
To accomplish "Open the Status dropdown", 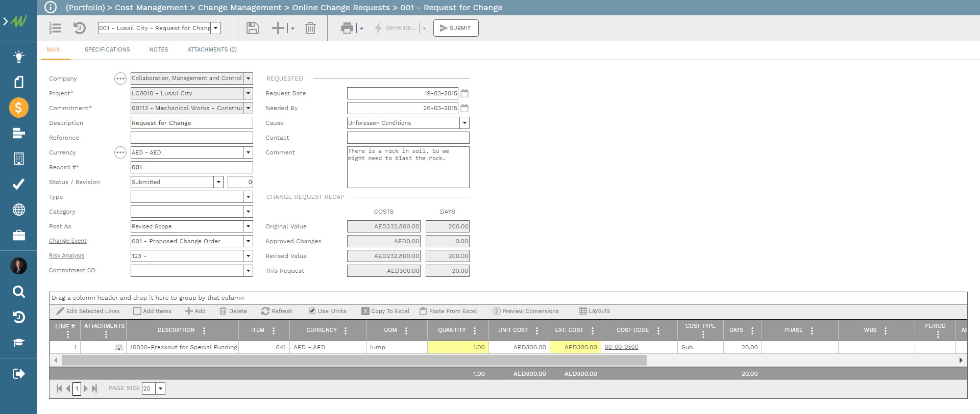I will coord(218,182).
